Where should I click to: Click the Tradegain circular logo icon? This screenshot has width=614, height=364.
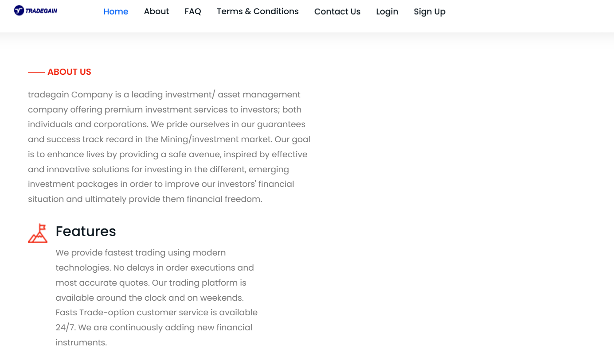point(19,11)
